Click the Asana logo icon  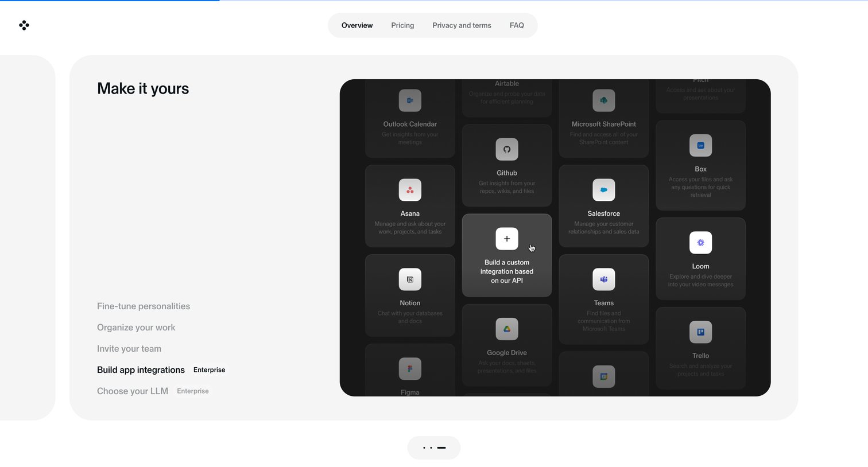pyautogui.click(x=410, y=190)
